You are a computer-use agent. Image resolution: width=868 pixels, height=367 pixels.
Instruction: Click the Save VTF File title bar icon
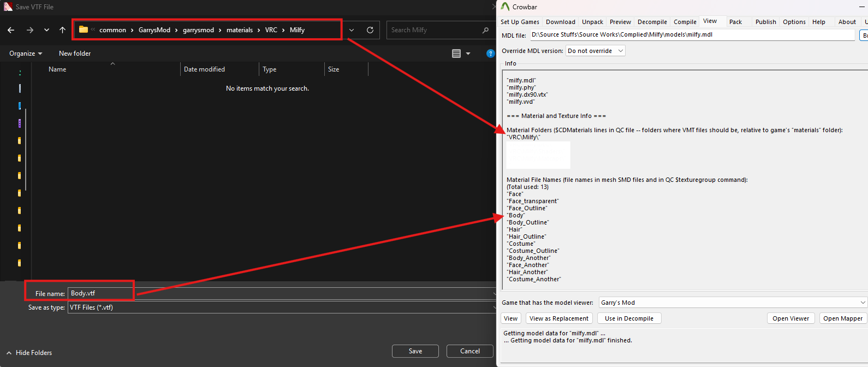click(x=8, y=7)
